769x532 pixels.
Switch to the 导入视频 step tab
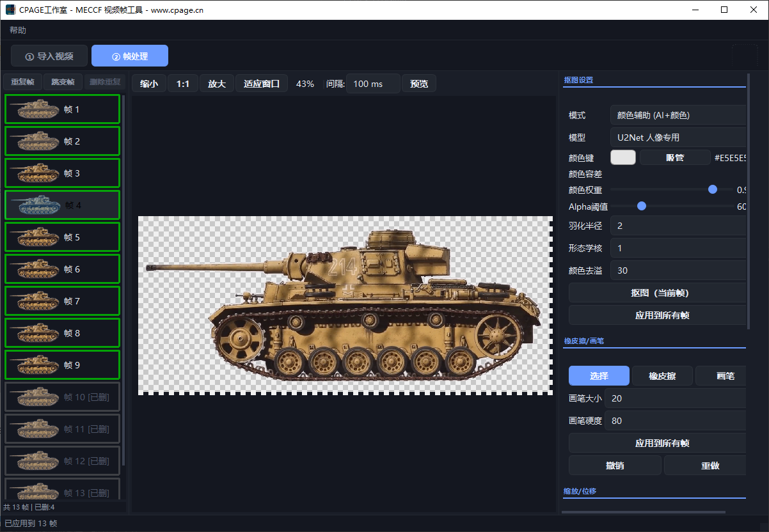pos(49,56)
